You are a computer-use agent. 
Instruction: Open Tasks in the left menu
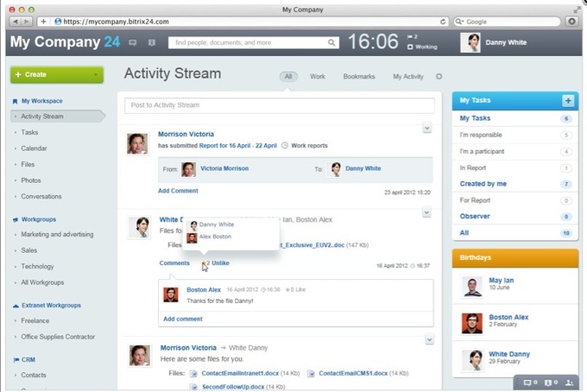pos(29,132)
